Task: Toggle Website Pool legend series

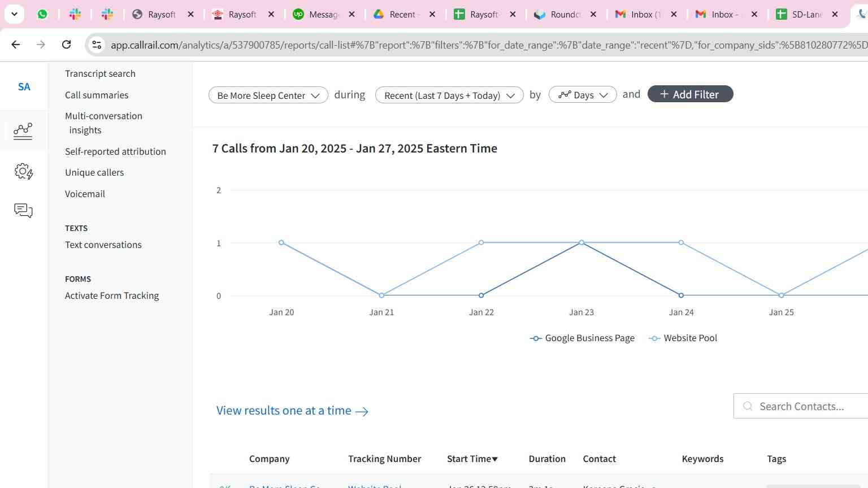Action: pos(683,338)
